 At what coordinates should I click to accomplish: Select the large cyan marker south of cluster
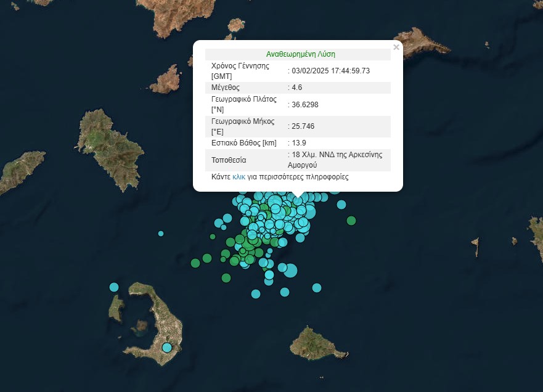pos(290,270)
